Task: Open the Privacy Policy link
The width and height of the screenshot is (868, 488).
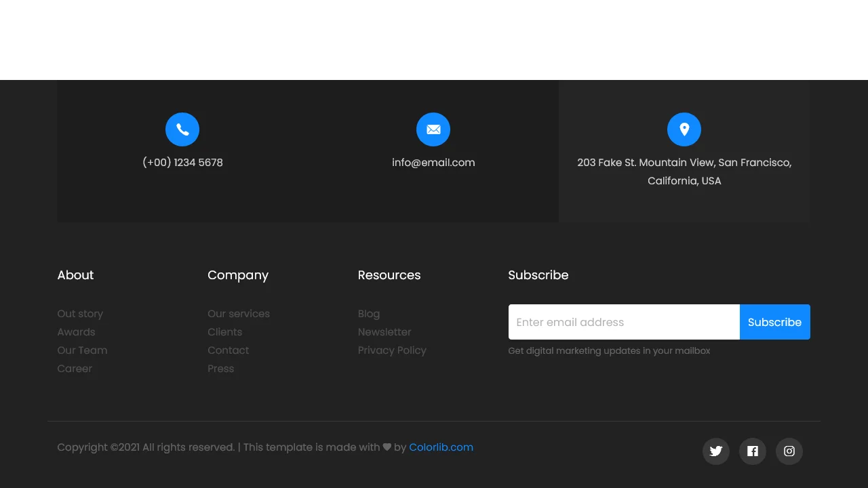Action: pos(392,350)
